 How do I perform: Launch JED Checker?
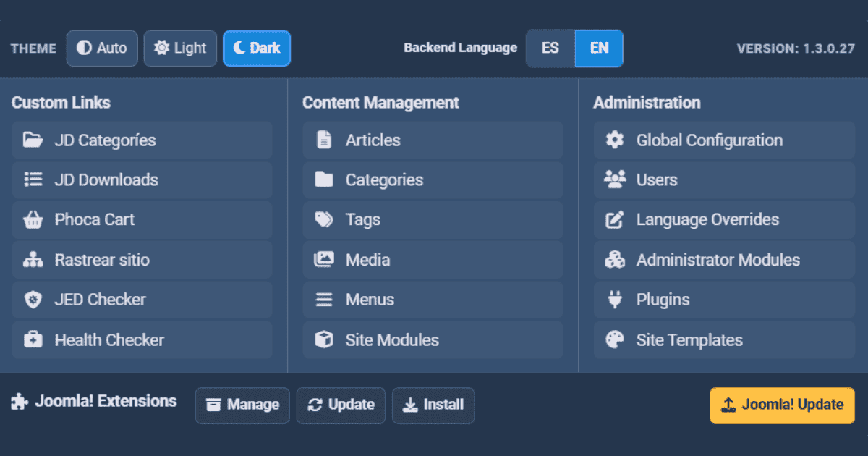142,300
